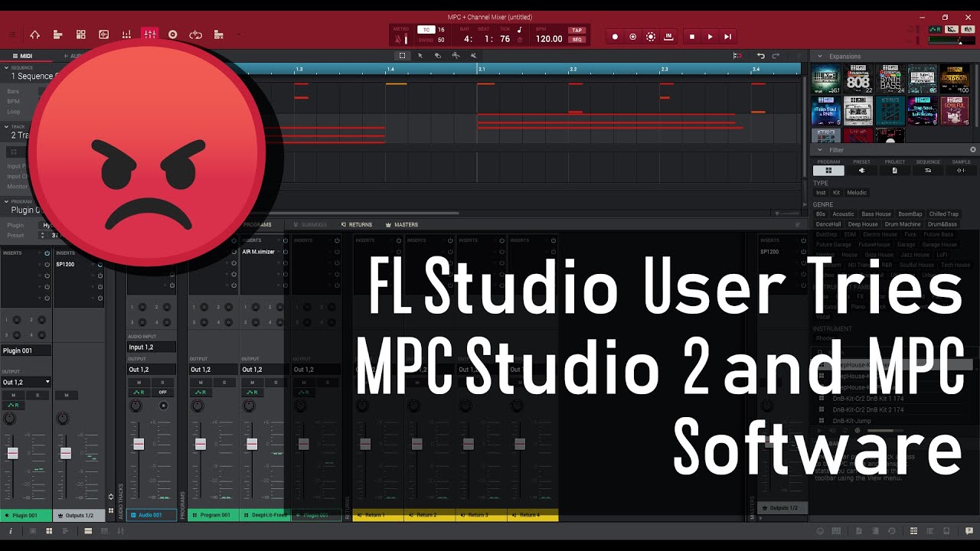Image resolution: width=980 pixels, height=551 pixels.
Task: Switch to the Submixes mixer tab
Action: pyautogui.click(x=310, y=225)
